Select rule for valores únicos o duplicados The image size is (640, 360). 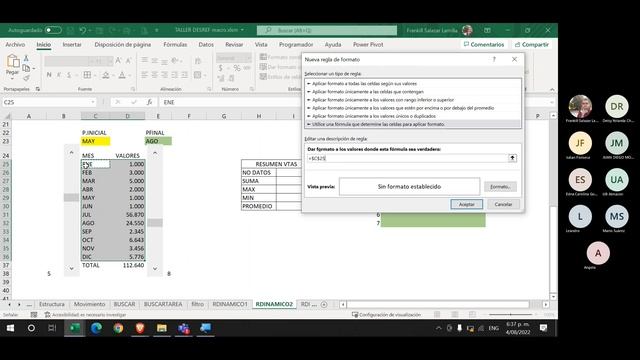click(x=413, y=116)
